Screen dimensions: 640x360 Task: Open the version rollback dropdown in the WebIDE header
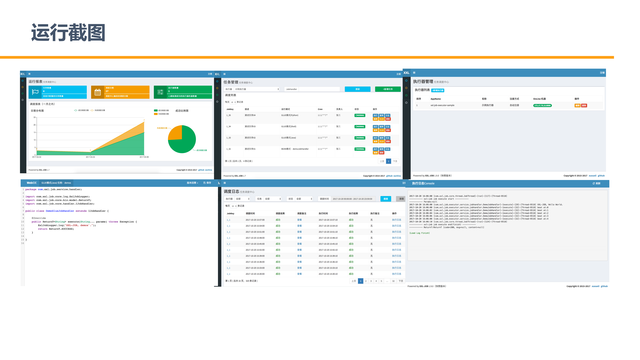tap(192, 183)
